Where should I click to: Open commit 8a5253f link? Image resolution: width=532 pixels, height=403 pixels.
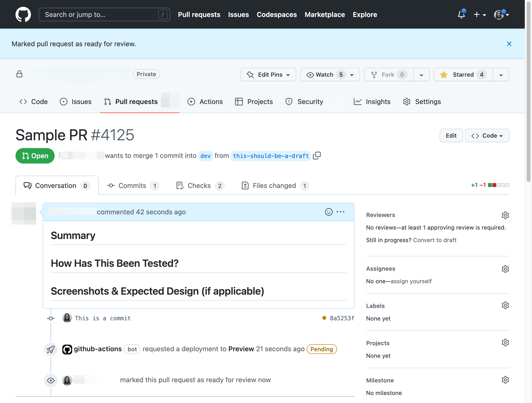[342, 318]
